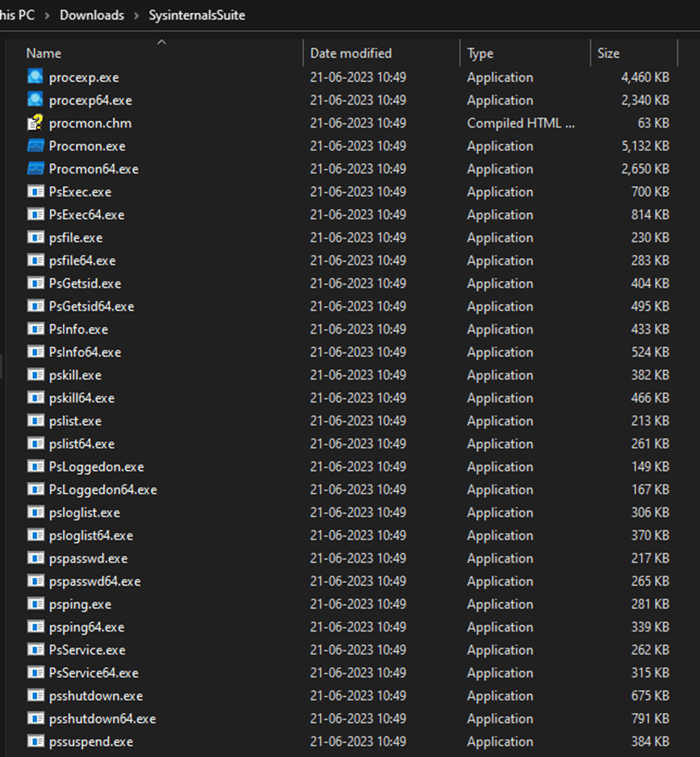700x757 pixels.
Task: Click the 2,340 KB size value
Action: 645,100
